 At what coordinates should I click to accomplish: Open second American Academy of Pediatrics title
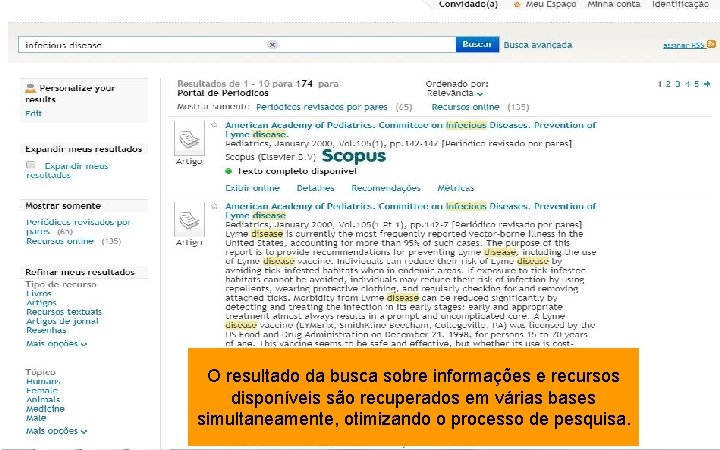(411, 211)
